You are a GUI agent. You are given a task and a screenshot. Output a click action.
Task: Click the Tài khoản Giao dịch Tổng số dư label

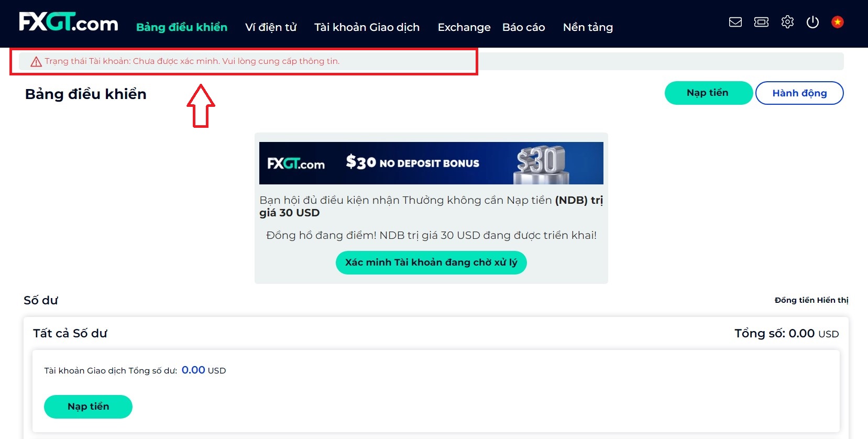click(x=111, y=371)
